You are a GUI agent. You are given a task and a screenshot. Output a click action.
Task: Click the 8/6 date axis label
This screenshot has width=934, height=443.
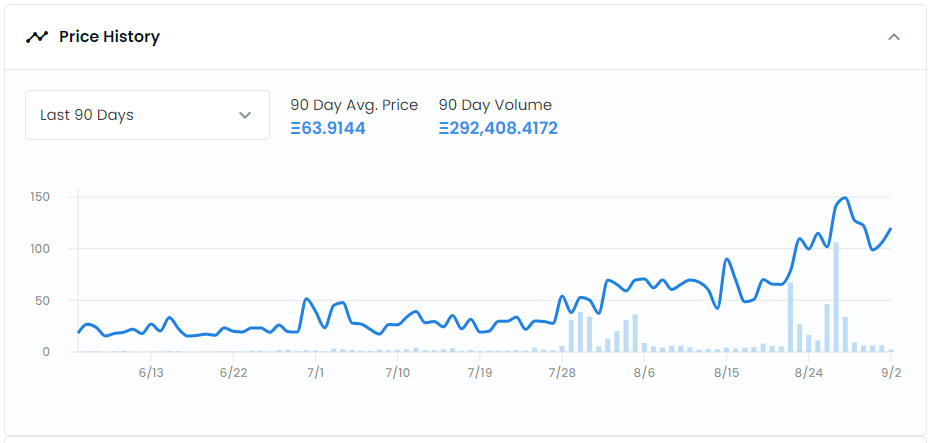tap(644, 373)
